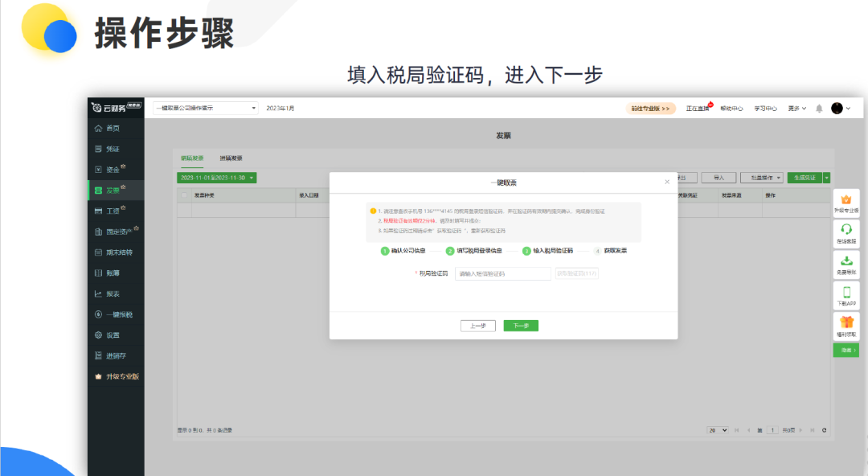
Task: Click the 前往专业版 >> button
Action: coord(650,109)
